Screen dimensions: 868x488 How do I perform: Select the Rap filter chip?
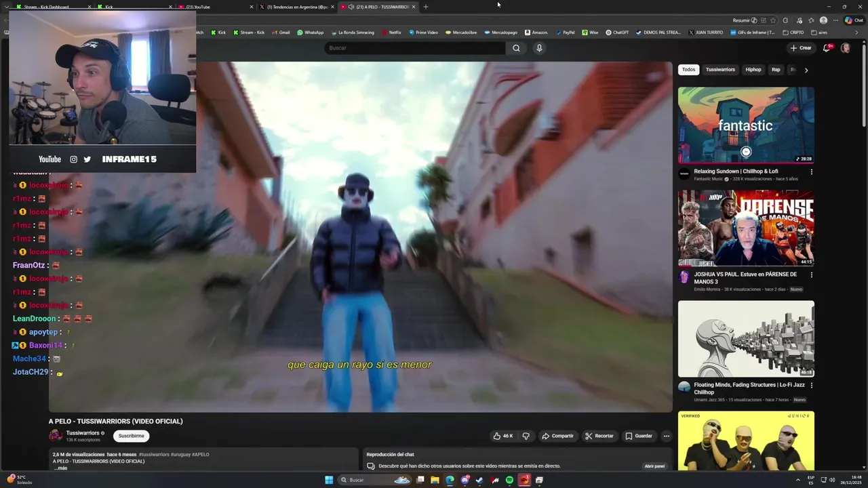776,70
